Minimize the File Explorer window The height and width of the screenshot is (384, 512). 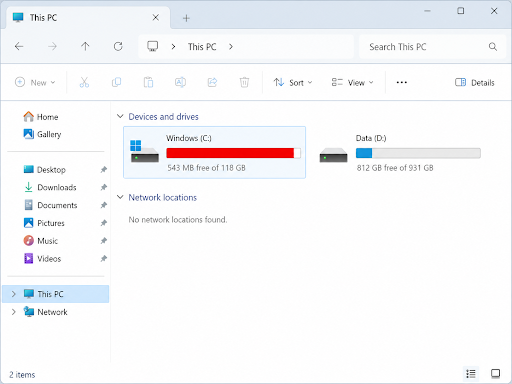click(427, 11)
